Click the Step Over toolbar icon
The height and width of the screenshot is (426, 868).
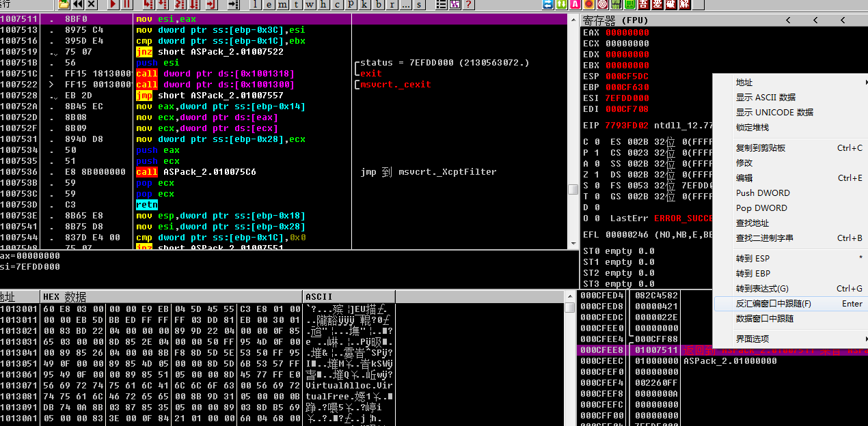163,5
